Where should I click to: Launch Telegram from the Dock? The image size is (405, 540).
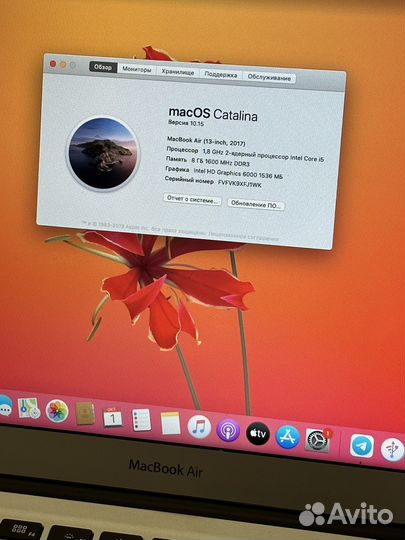[x=362, y=446]
